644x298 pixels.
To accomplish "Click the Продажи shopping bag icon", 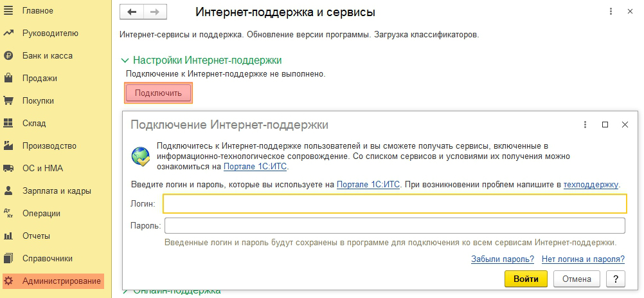I will pos(8,78).
